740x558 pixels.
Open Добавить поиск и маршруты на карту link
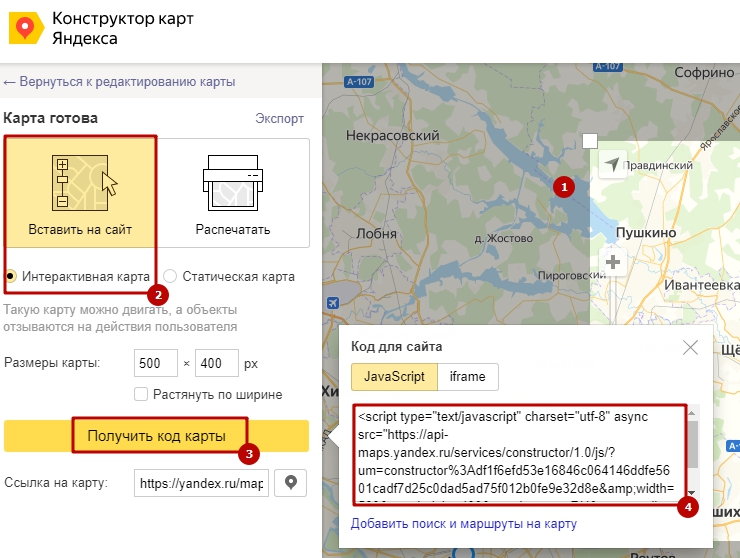tap(463, 523)
